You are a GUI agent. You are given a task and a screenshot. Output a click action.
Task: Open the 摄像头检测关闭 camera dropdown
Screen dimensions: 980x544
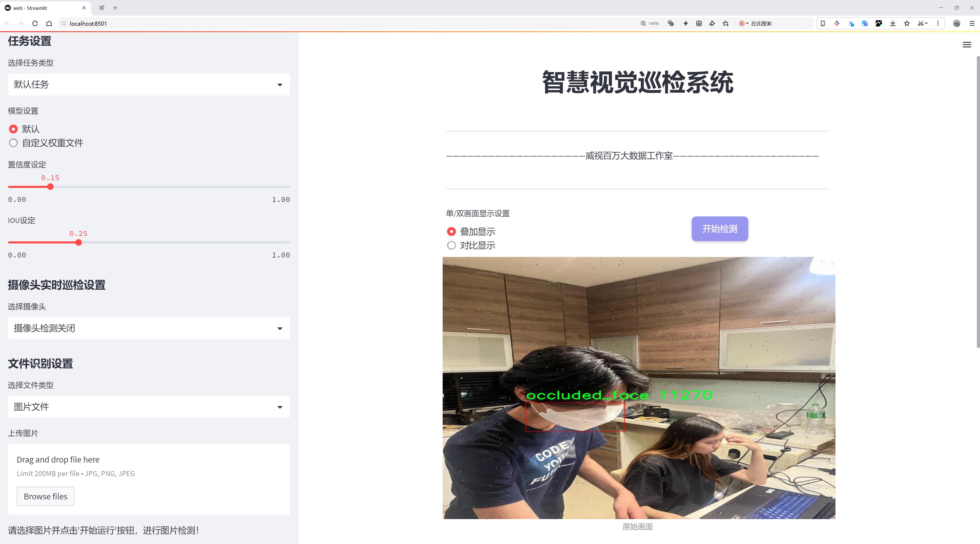148,328
